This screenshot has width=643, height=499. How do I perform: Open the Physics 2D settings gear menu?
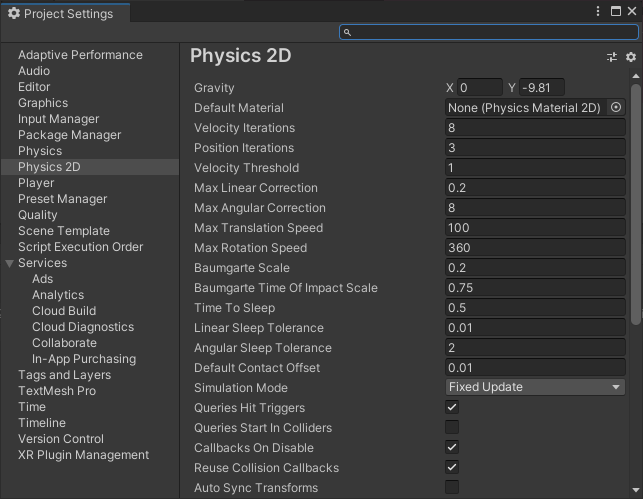[x=631, y=57]
